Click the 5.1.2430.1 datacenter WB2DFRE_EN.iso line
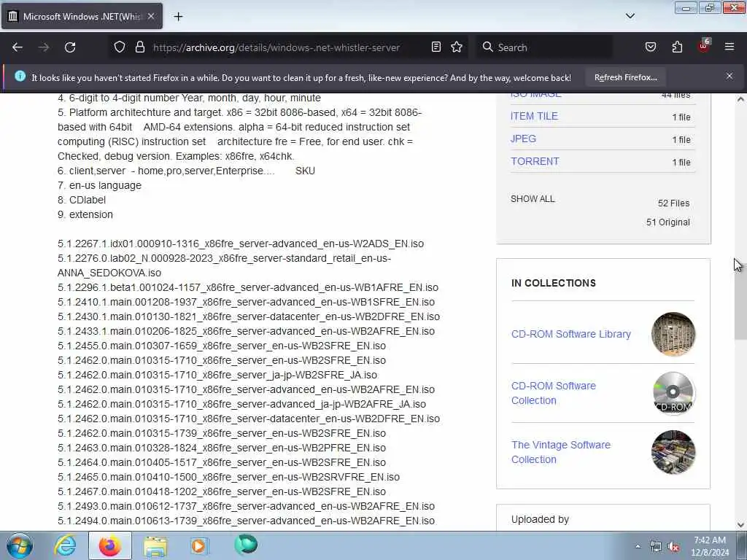 tap(249, 316)
